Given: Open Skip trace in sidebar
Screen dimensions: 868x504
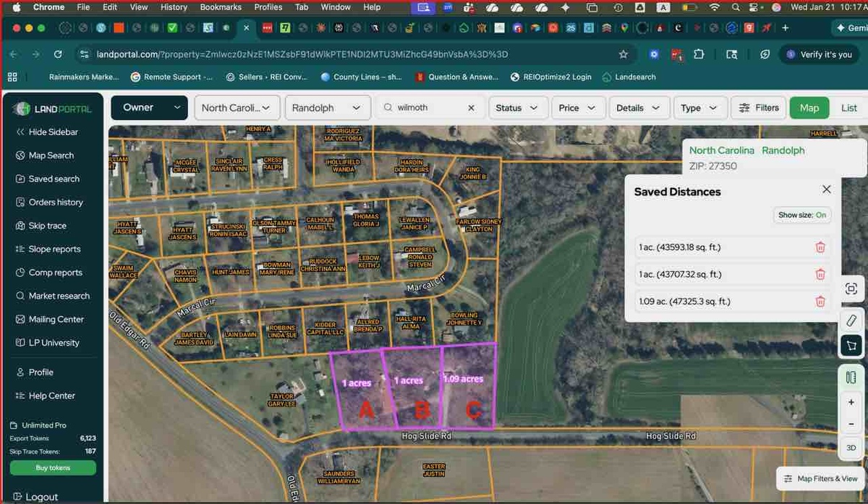Looking at the screenshot, I should pos(47,226).
